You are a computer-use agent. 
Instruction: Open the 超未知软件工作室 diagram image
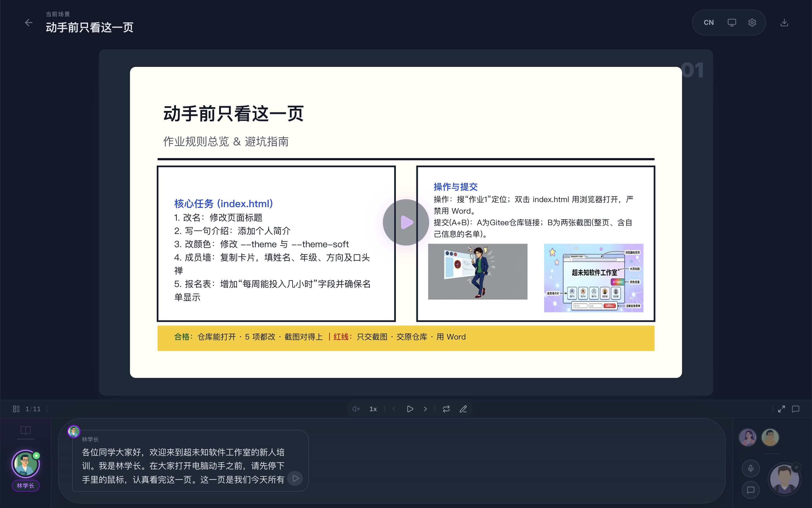pos(593,278)
